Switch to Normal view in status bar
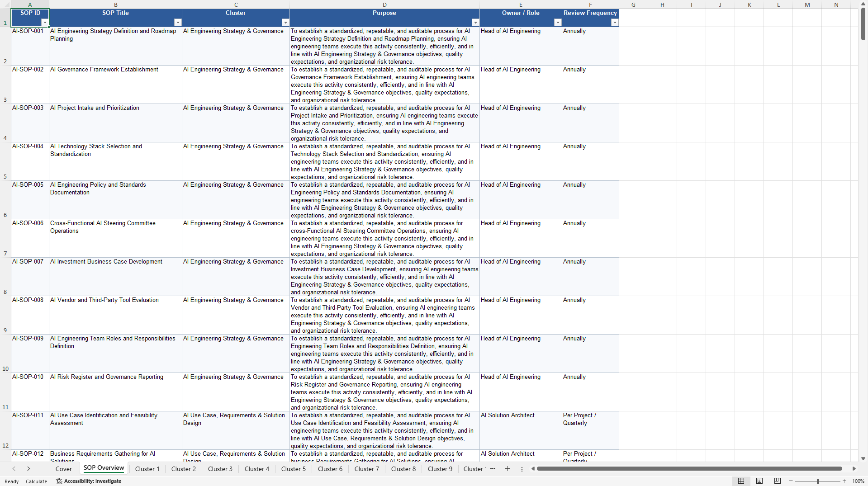Viewport: 868px width, 486px height. click(741, 481)
